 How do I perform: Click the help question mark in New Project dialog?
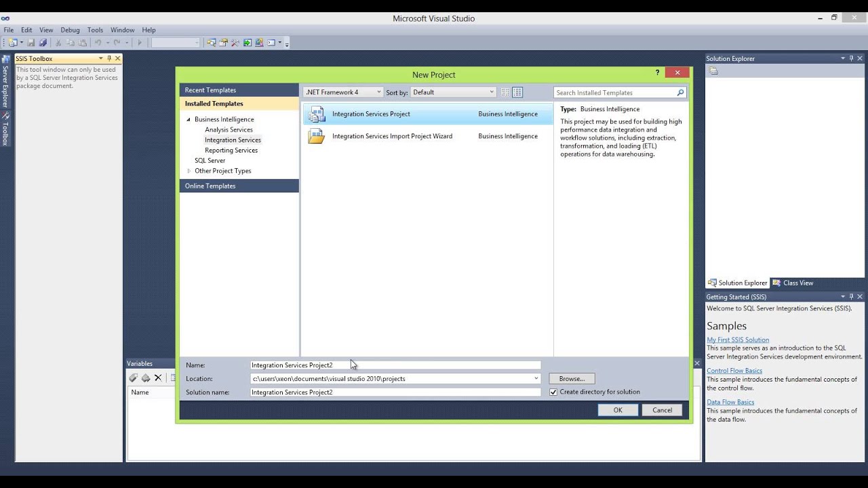657,73
